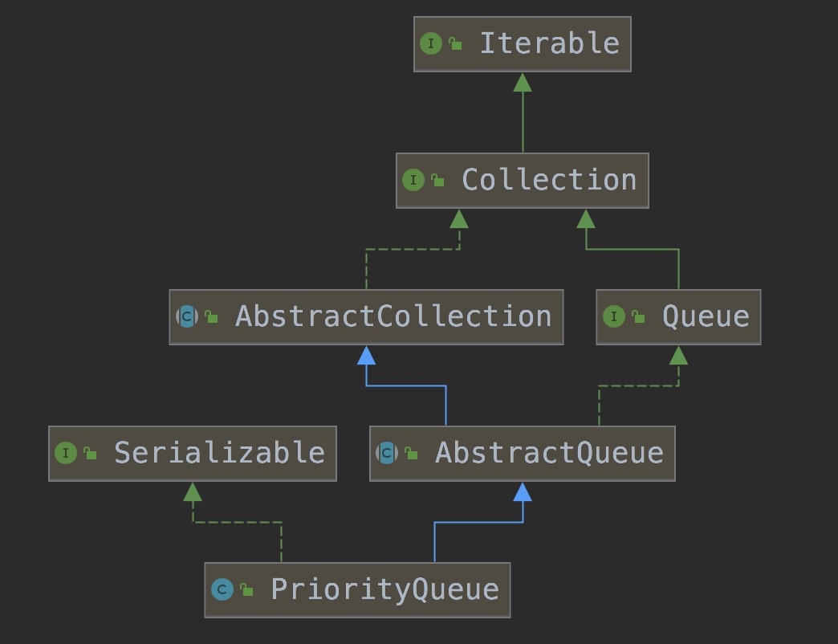
Task: Click the green lock icon beside Collection
Action: [438, 181]
